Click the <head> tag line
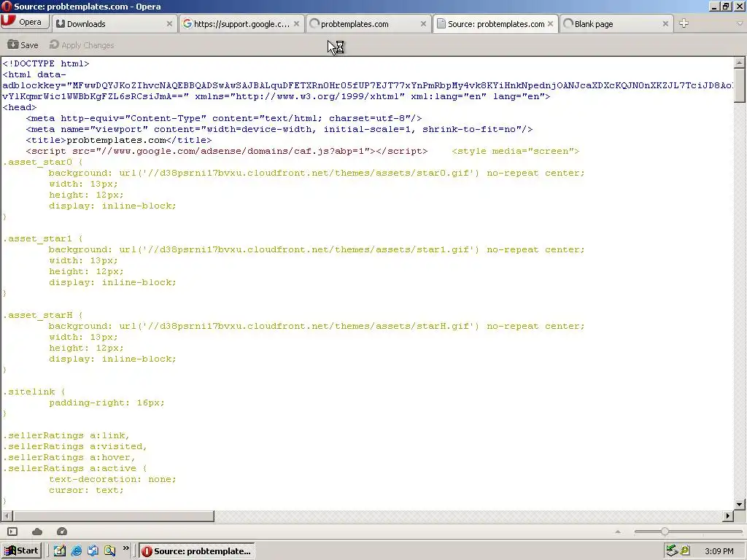This screenshot has width=747, height=560. click(x=20, y=107)
